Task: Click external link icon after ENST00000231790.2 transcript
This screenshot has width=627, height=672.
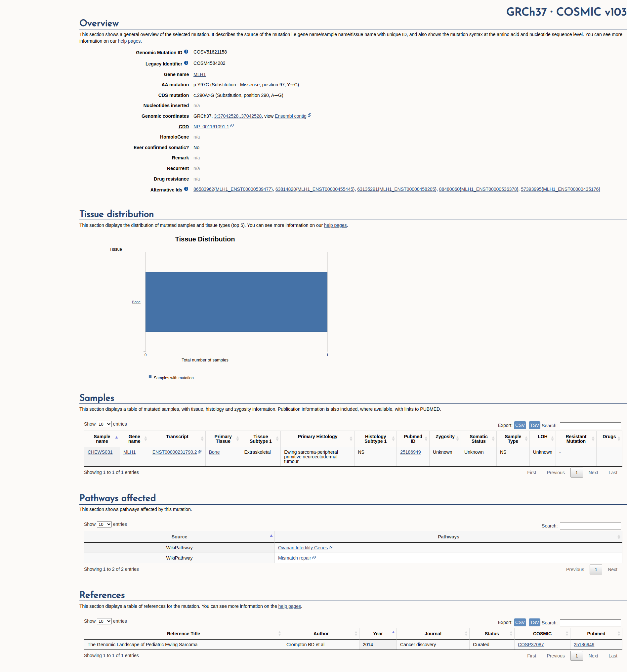Action: [200, 452]
